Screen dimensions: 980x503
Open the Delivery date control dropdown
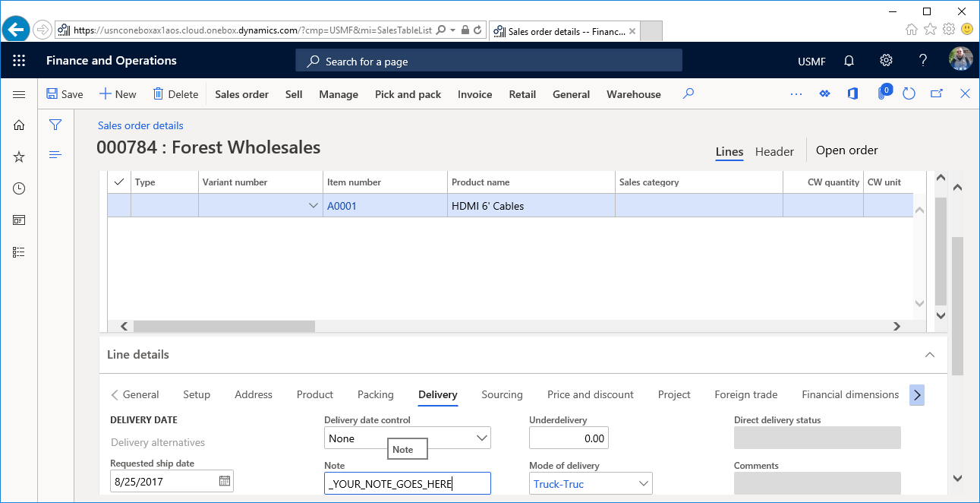coord(481,438)
